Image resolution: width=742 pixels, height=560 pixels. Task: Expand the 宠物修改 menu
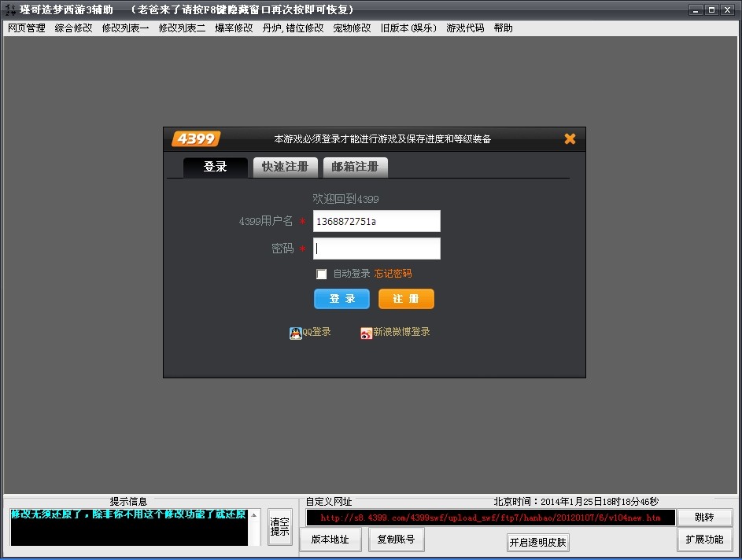click(352, 28)
